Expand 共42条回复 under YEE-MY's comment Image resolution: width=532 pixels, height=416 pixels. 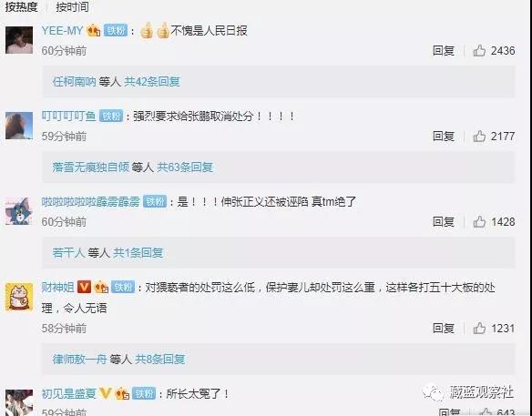tap(151, 82)
